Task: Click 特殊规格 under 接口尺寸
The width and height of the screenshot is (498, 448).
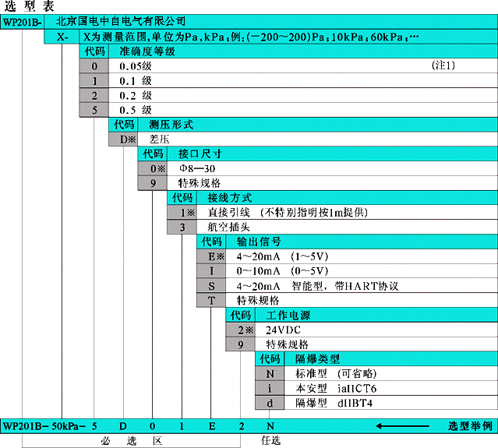Action: point(200,183)
